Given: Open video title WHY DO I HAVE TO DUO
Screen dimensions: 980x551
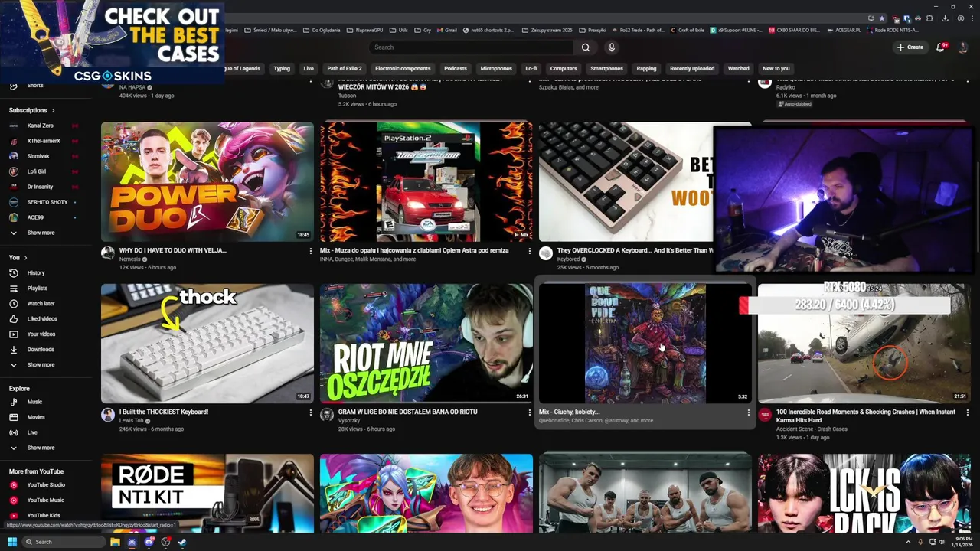Looking at the screenshot, I should [x=173, y=250].
